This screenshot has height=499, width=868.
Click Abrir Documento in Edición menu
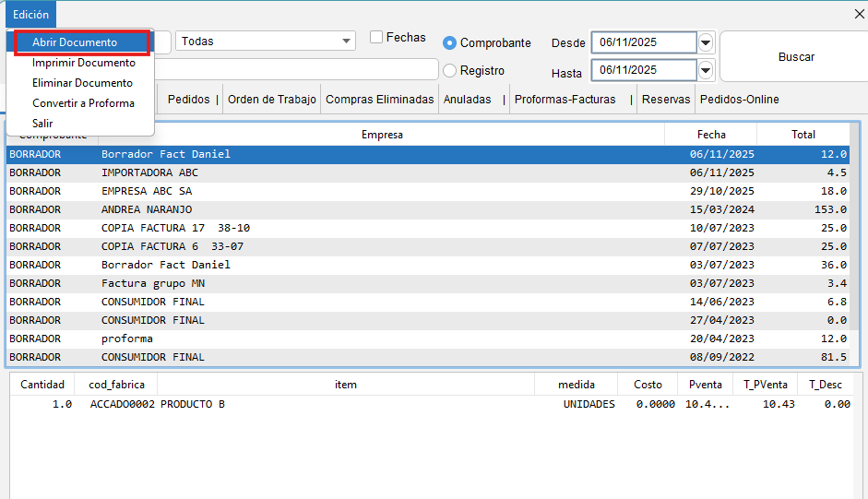[x=75, y=42]
